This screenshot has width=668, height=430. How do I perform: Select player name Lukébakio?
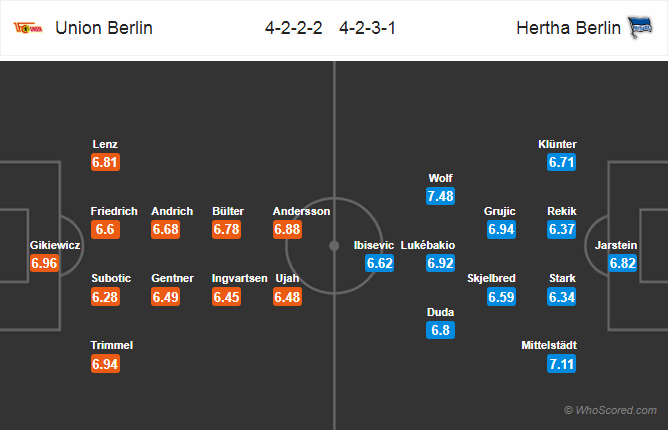(428, 245)
